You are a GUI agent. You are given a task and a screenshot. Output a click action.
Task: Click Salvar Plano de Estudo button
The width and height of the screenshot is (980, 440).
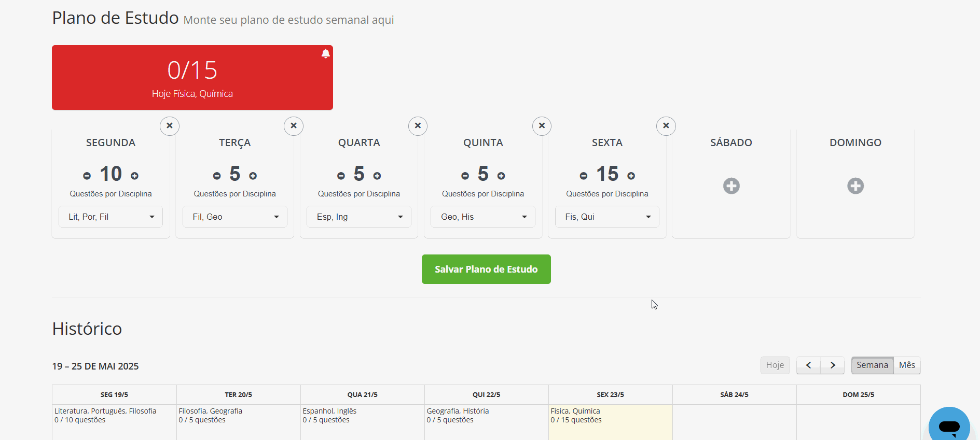[x=486, y=269]
